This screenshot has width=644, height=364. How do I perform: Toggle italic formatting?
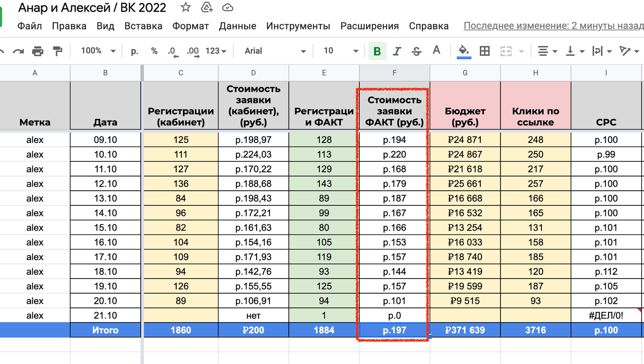click(397, 51)
